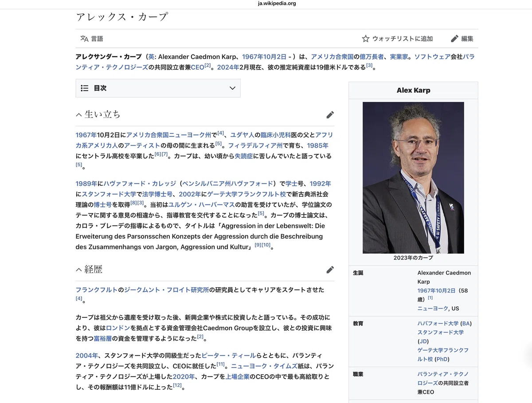The width and height of the screenshot is (532, 403).
Task: Click ウォッチリストに追加 text
Action: (403, 39)
